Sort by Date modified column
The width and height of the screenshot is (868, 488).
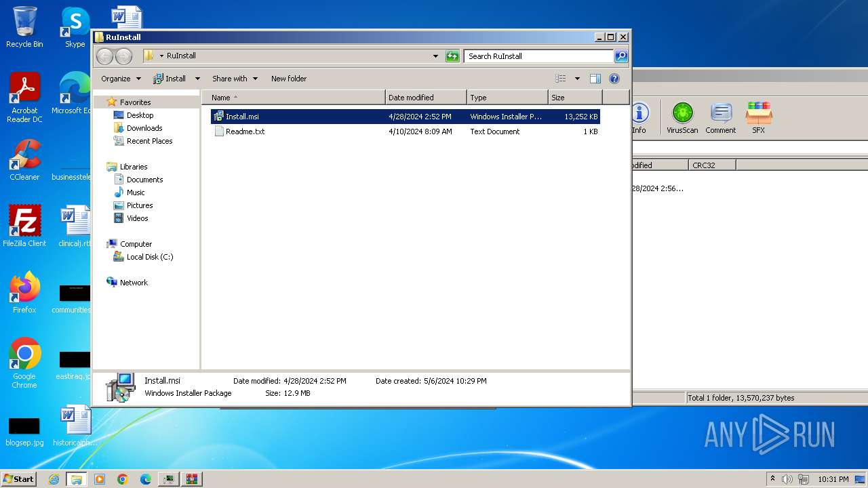point(426,98)
